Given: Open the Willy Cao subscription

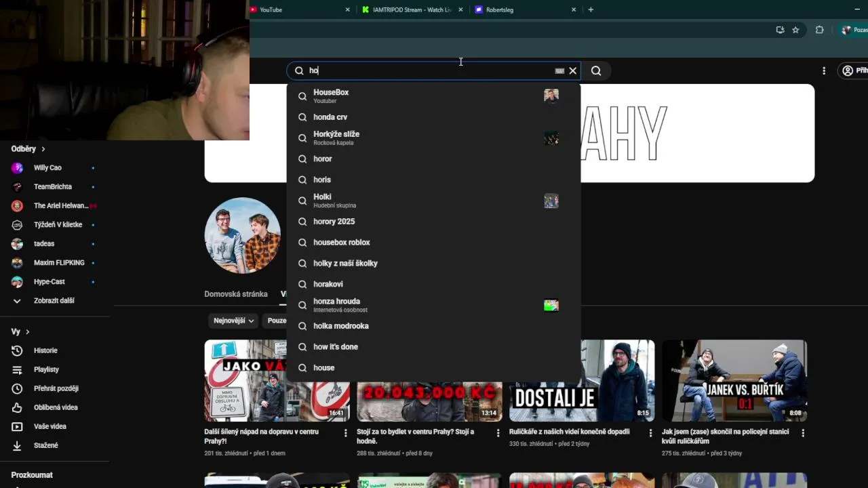Looking at the screenshot, I should [x=54, y=167].
